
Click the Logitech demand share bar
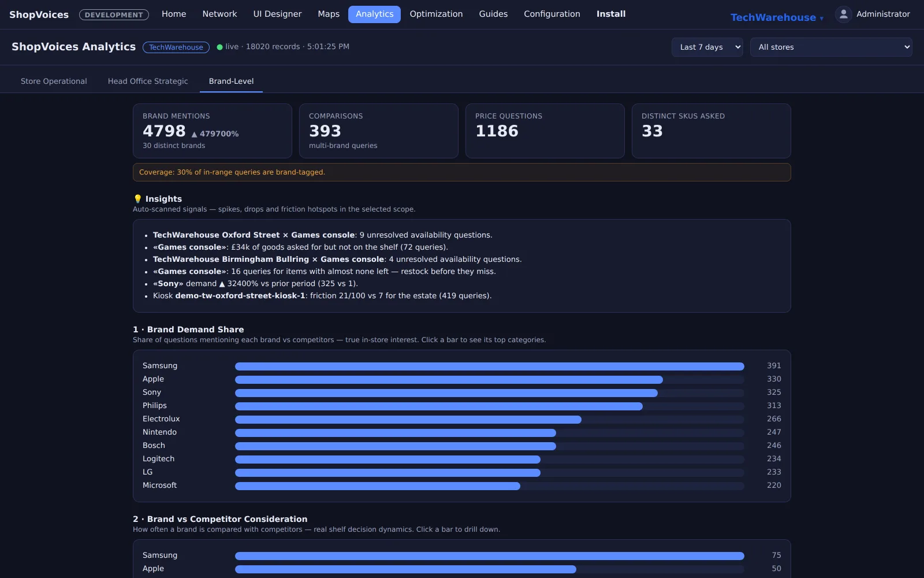click(x=388, y=460)
